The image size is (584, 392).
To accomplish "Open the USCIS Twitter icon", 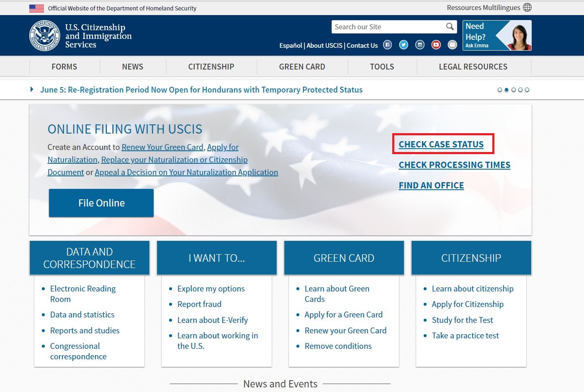I will 404,45.
